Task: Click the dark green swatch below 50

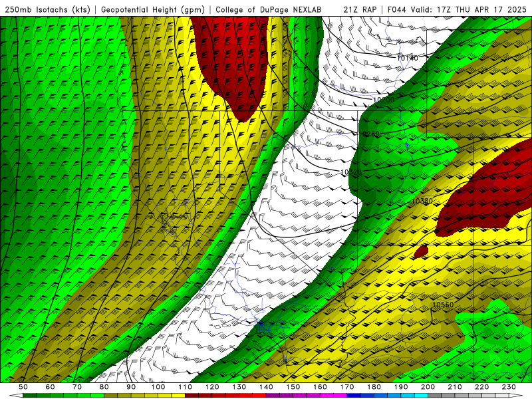Action: pos(29,396)
